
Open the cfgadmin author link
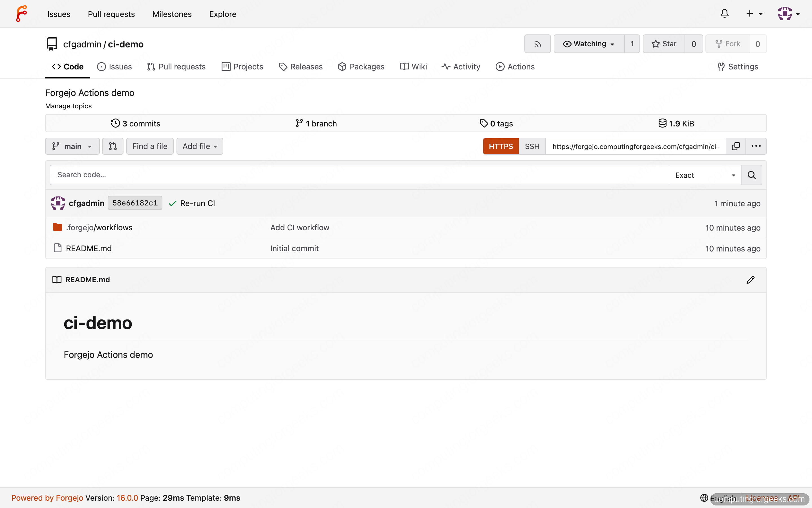pos(87,203)
